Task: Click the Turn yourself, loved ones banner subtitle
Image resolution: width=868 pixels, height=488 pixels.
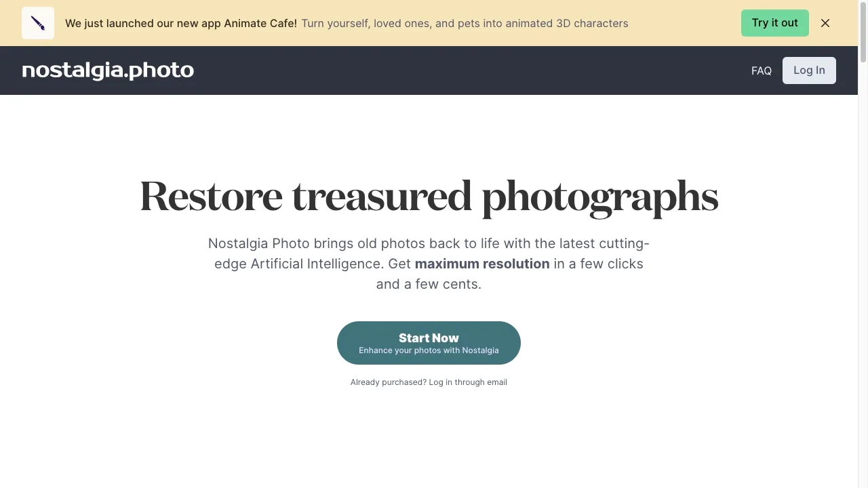Action: (x=465, y=23)
